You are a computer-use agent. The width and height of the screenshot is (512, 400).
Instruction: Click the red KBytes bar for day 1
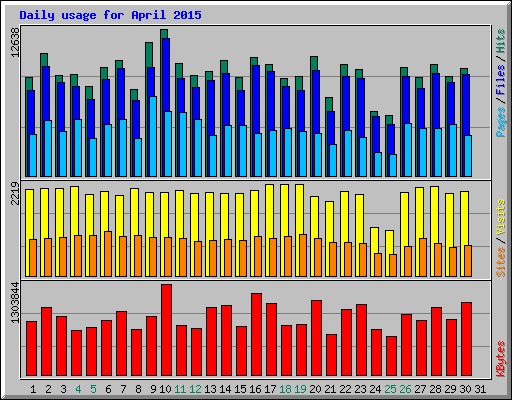(32, 349)
